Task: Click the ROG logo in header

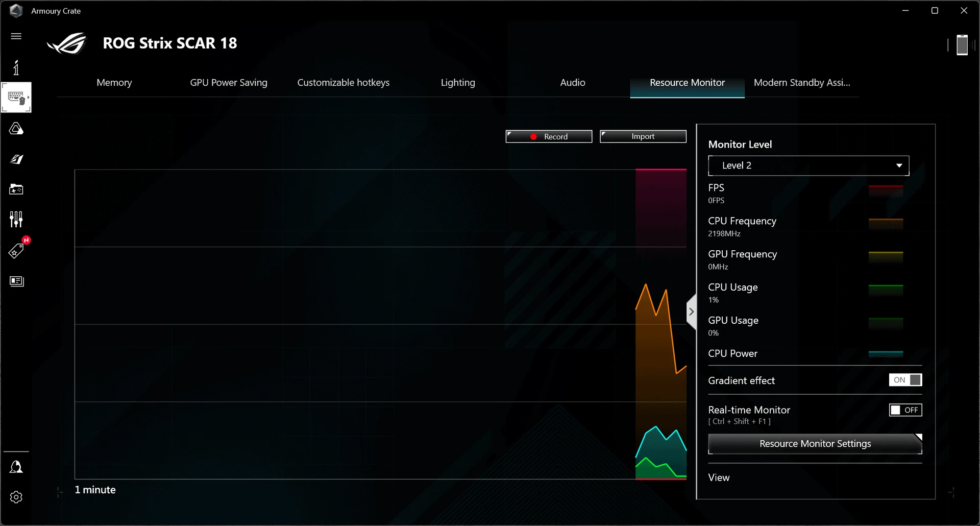Action: (67, 43)
